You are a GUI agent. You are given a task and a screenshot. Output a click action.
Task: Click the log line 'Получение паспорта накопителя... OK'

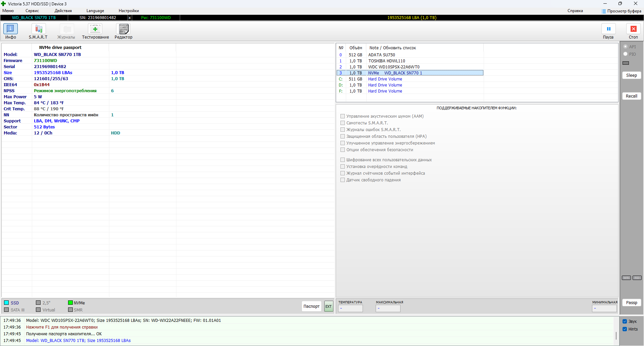click(64, 334)
